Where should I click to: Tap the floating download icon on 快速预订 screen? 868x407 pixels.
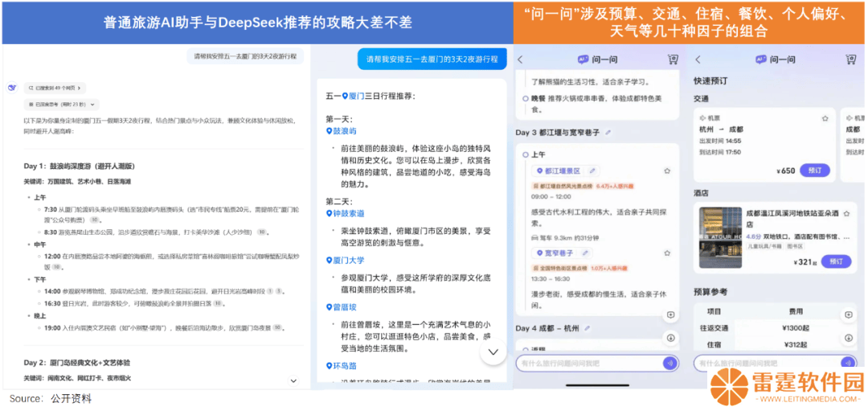click(848, 337)
